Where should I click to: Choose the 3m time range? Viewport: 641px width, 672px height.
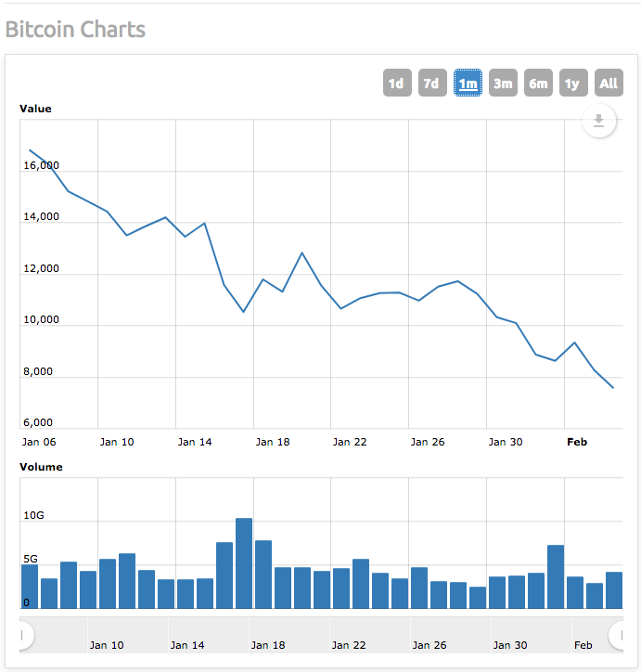pyautogui.click(x=503, y=83)
